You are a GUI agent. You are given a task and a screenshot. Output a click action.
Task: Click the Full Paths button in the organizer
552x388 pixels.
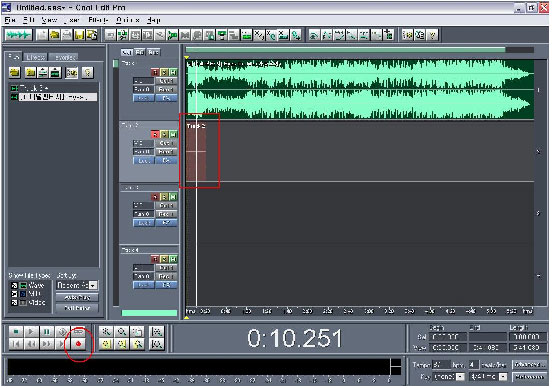(x=77, y=308)
